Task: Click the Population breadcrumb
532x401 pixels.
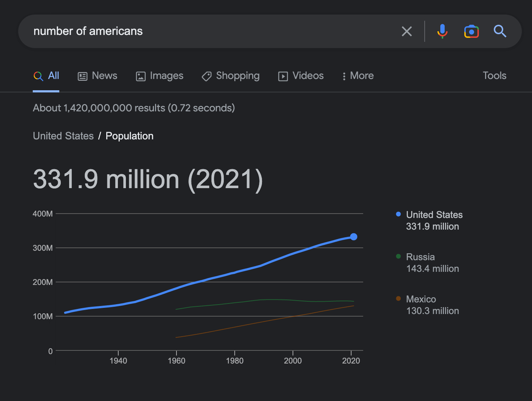Action: [129, 136]
